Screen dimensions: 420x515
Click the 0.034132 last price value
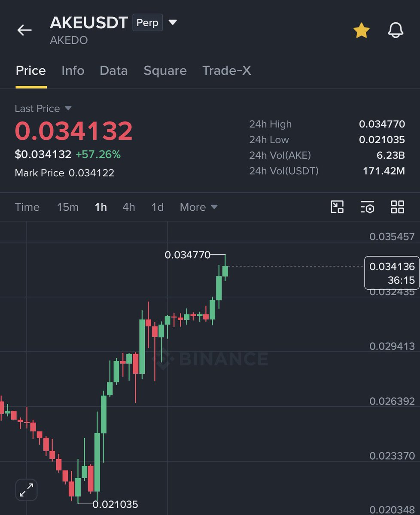pyautogui.click(x=74, y=131)
